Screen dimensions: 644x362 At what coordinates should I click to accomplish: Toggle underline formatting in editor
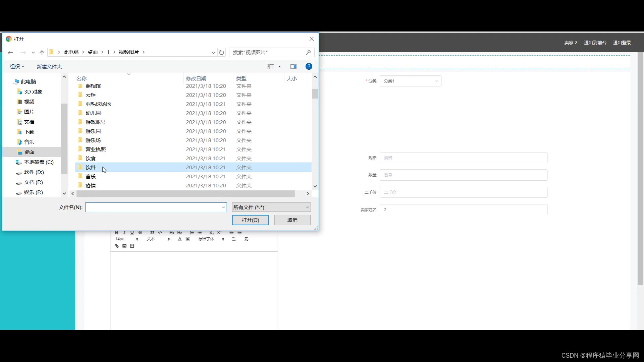tap(132, 233)
